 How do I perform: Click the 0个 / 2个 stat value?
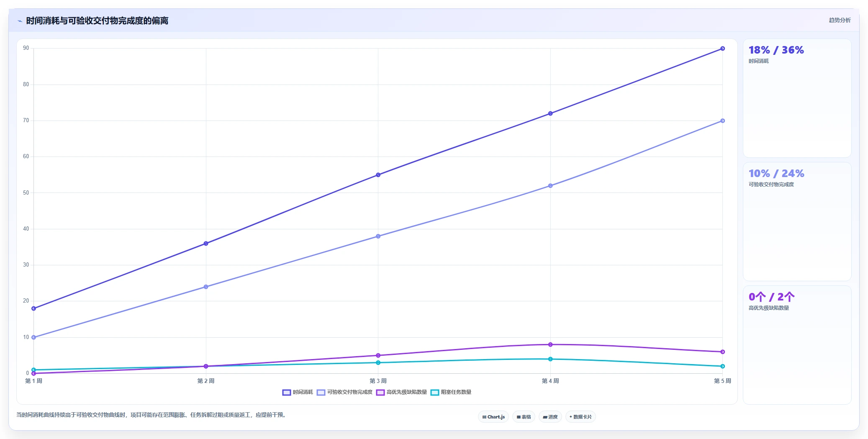(x=772, y=297)
